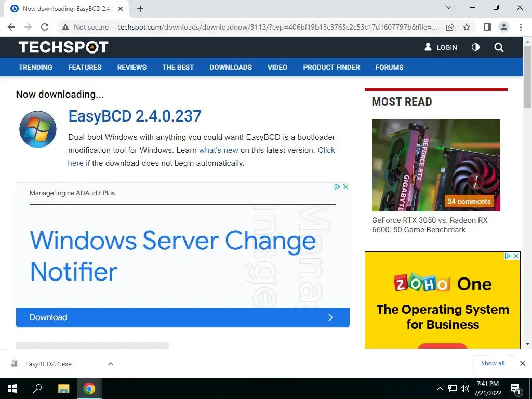This screenshot has height=399, width=532.
Task: Open File Explorer from taskbar
Action: pyautogui.click(x=63, y=389)
